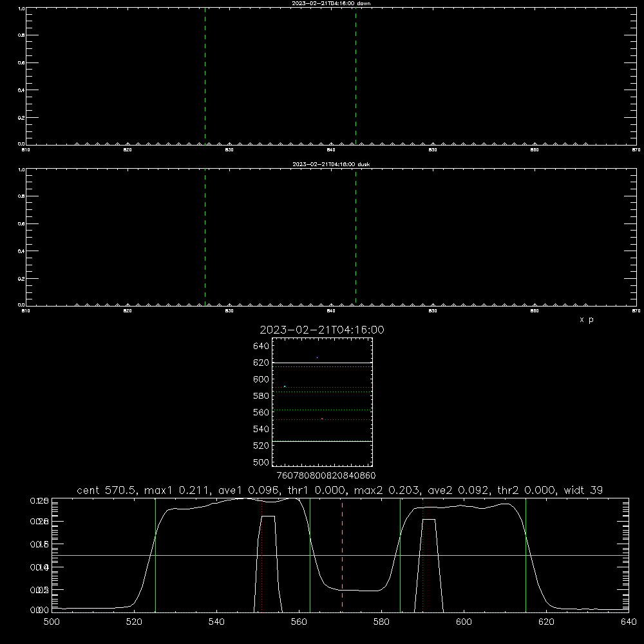
Task: Click x-axis label '600' on the bottom plot
Action: 464,622
